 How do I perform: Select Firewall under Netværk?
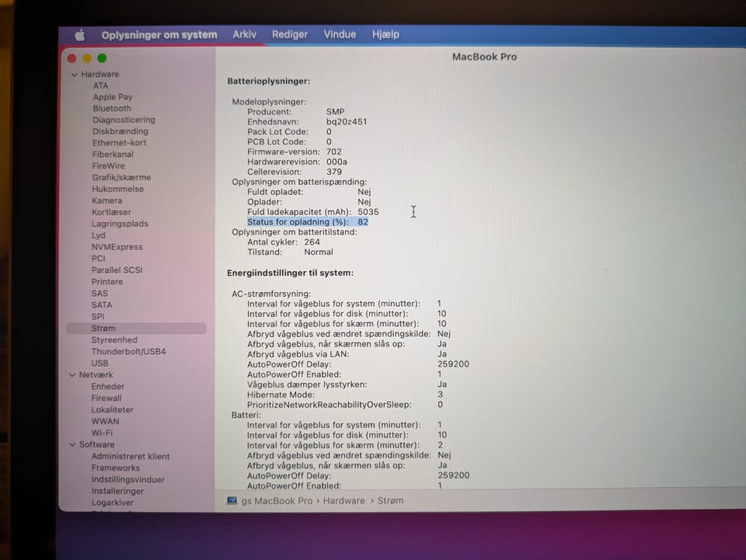coord(106,398)
